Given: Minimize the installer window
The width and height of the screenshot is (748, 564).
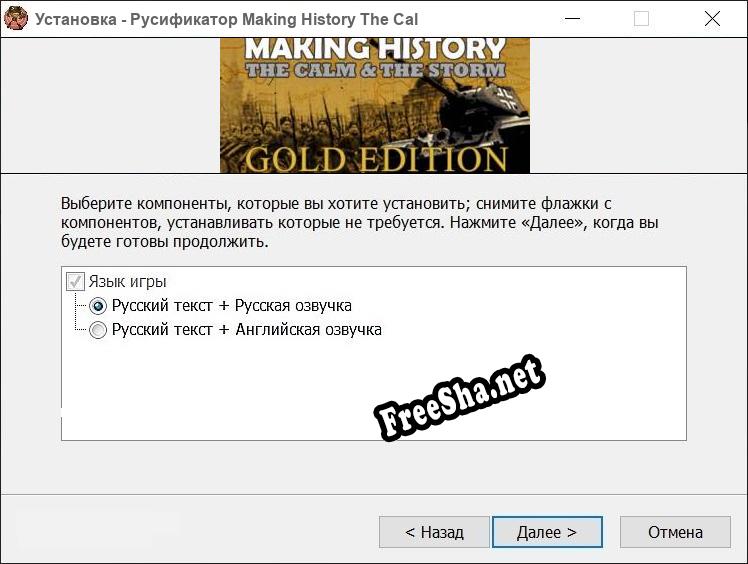Looking at the screenshot, I should tap(571, 19).
